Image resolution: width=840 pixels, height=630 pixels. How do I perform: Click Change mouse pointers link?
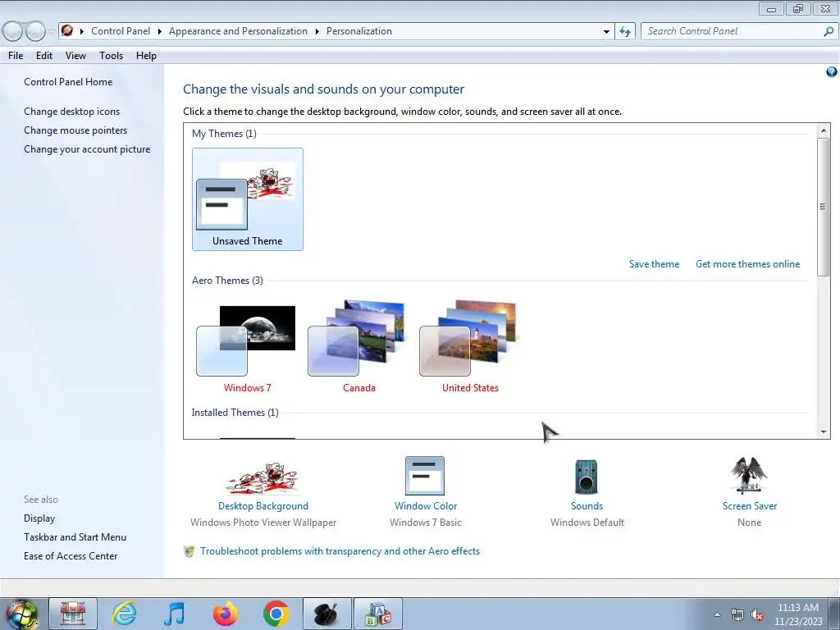click(x=75, y=130)
